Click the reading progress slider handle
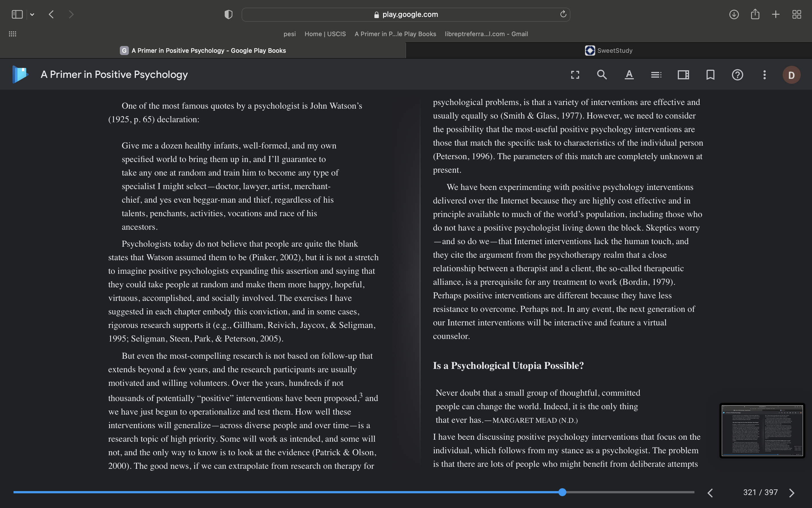Viewport: 812px width, 508px height. pos(562,492)
